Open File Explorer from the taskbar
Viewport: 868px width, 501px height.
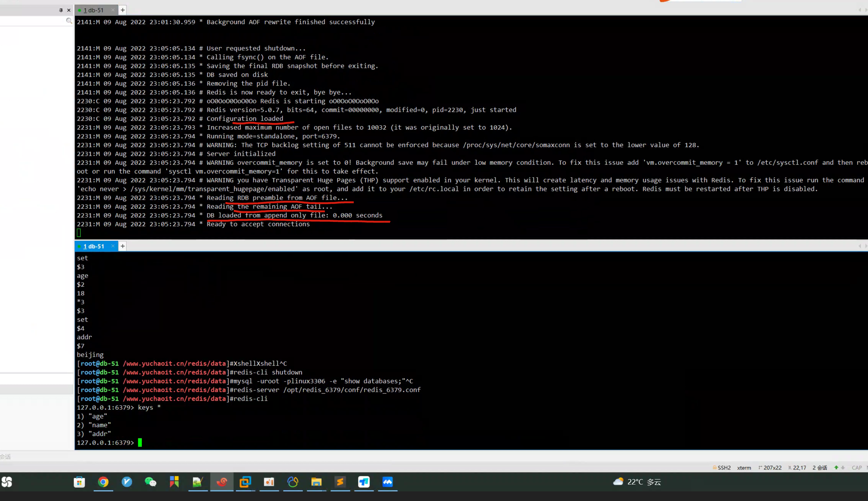click(x=316, y=482)
